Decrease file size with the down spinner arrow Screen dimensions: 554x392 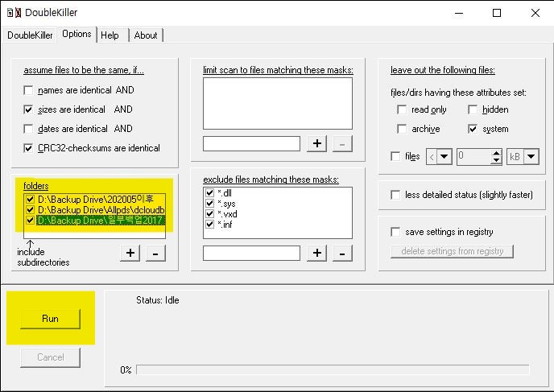click(x=496, y=160)
